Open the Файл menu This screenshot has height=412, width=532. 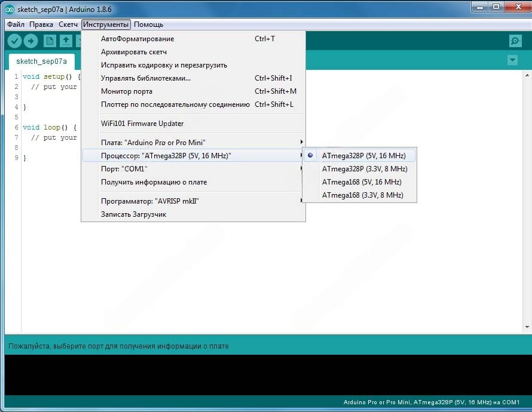coord(16,24)
